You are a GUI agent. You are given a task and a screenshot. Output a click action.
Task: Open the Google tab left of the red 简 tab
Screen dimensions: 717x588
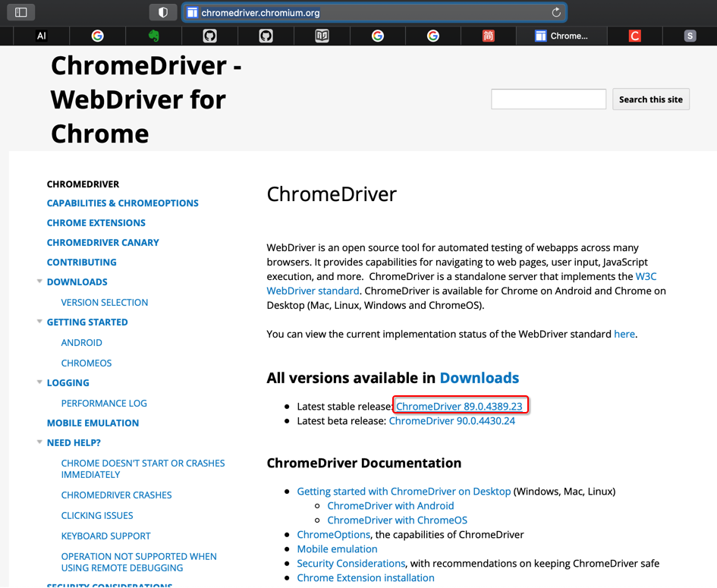[433, 36]
